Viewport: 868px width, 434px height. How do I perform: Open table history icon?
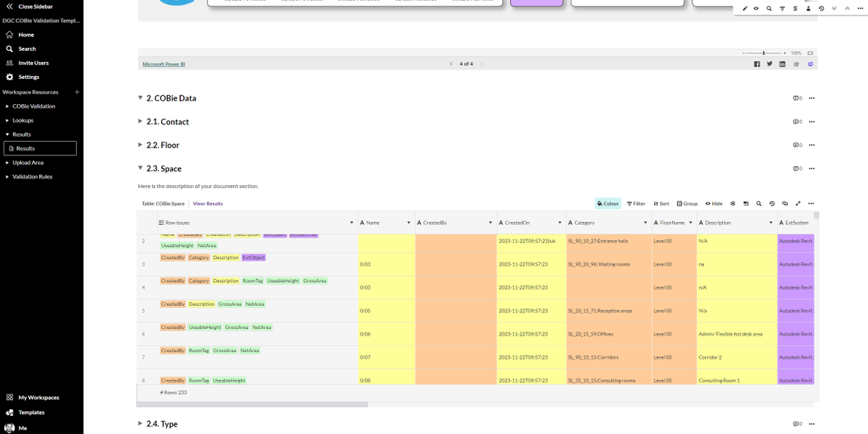tap(772, 204)
